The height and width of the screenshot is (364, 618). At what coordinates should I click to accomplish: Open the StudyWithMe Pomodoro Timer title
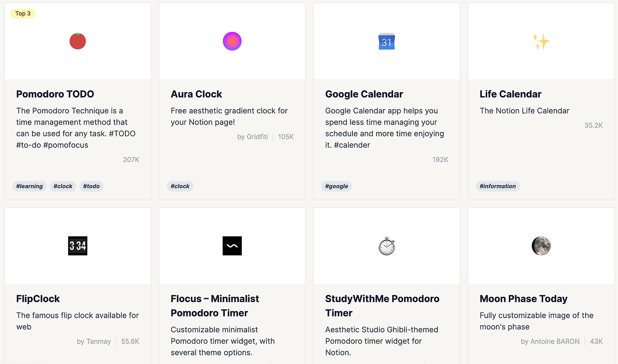tap(382, 306)
